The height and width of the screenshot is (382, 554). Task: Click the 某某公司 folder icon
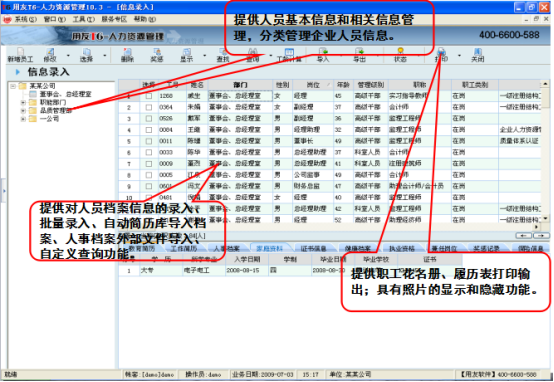[x=23, y=86]
